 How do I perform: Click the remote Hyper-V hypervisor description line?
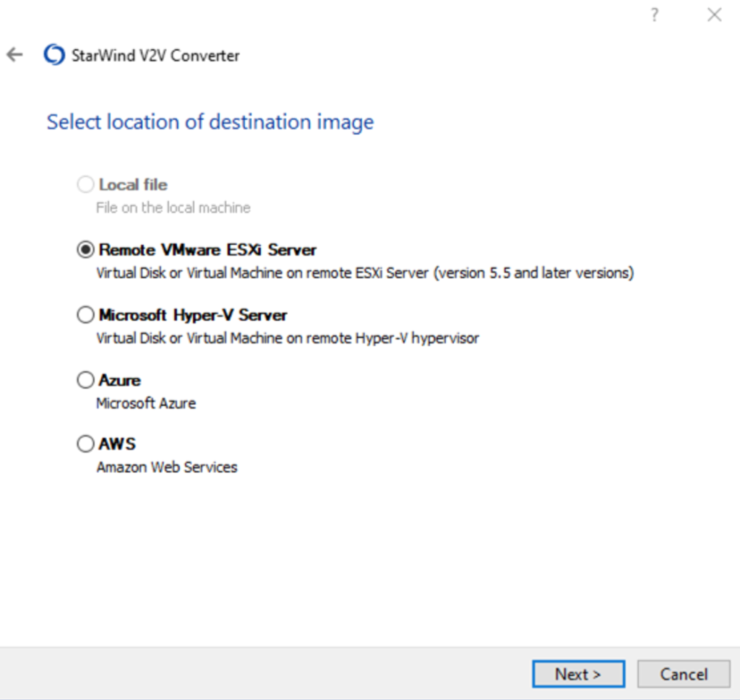click(x=288, y=338)
